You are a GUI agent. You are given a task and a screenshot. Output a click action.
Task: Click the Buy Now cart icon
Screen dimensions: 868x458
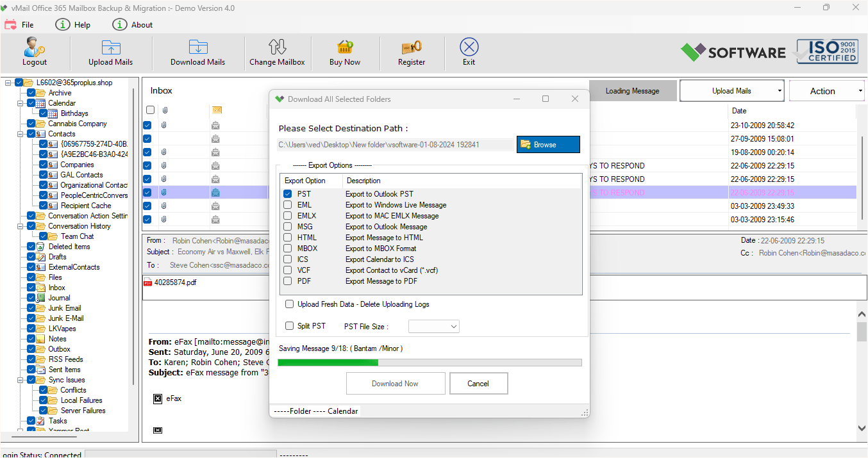pyautogui.click(x=345, y=47)
